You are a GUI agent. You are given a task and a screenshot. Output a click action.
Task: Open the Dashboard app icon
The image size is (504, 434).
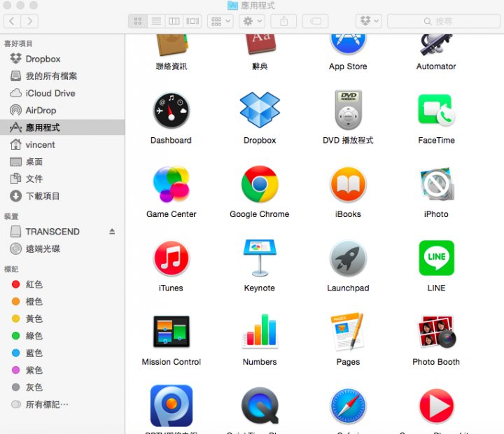click(x=171, y=111)
